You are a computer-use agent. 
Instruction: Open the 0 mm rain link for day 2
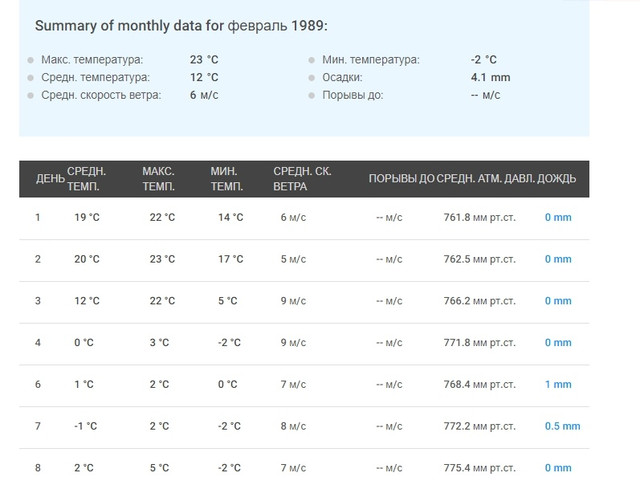pos(558,259)
